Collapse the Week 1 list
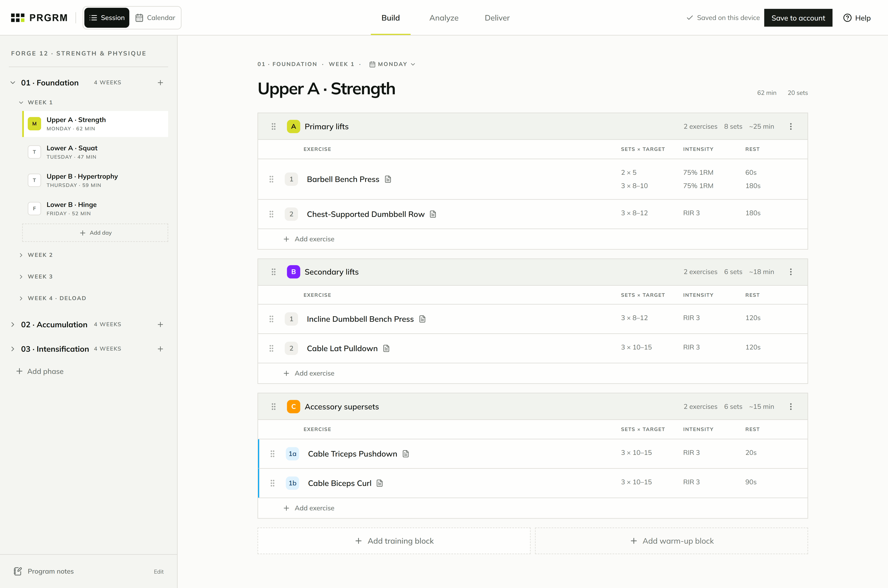Screen dimensions: 888x588 [x=21, y=102]
